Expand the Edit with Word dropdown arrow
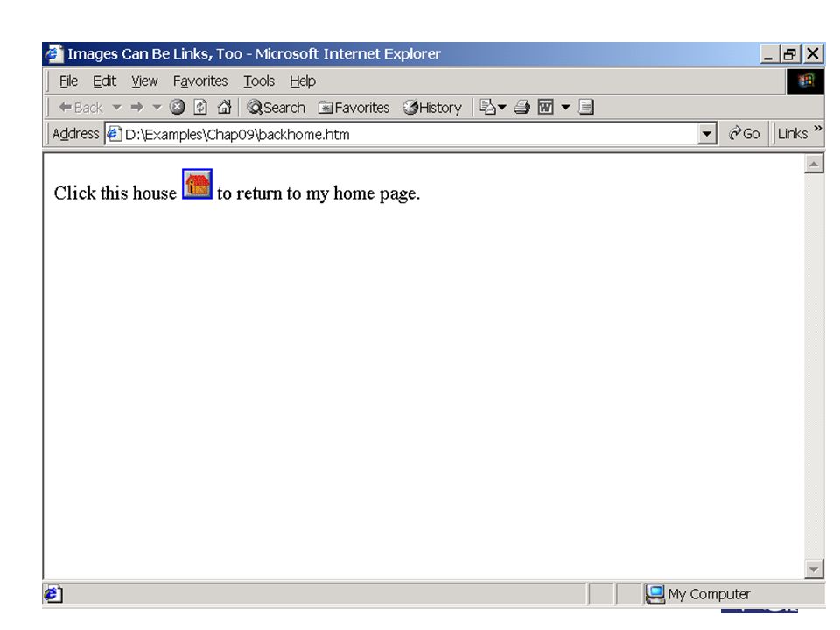Image resolution: width=840 pixels, height=630 pixels. pyautogui.click(x=566, y=107)
